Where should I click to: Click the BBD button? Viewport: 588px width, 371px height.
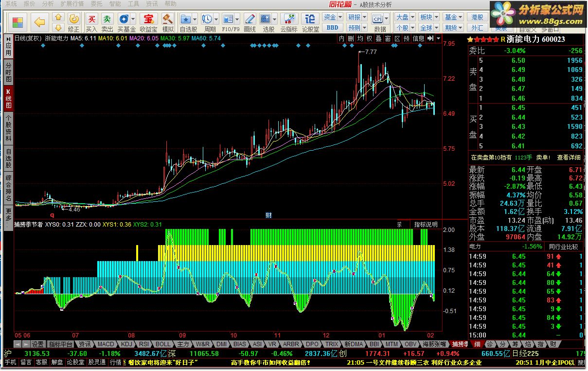332,28
